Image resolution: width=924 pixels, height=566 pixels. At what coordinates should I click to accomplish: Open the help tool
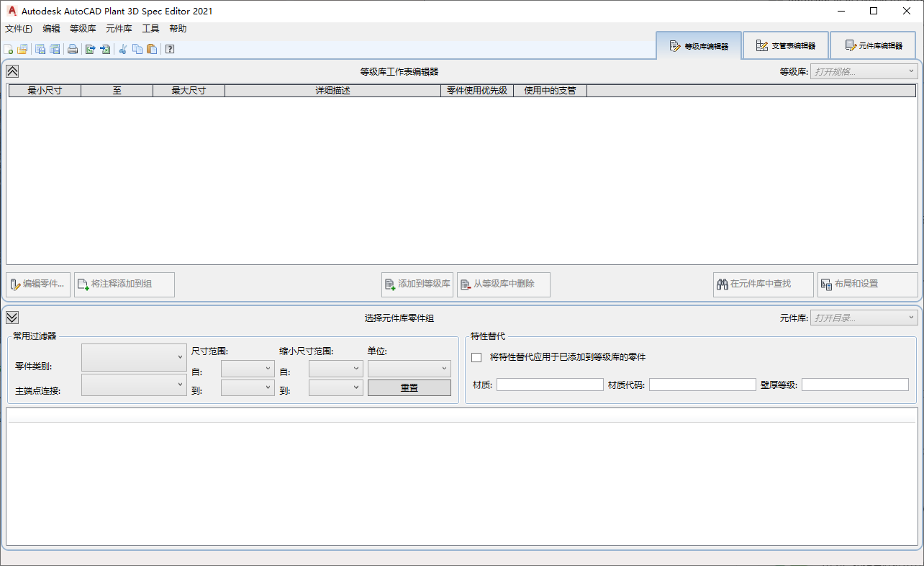[170, 49]
